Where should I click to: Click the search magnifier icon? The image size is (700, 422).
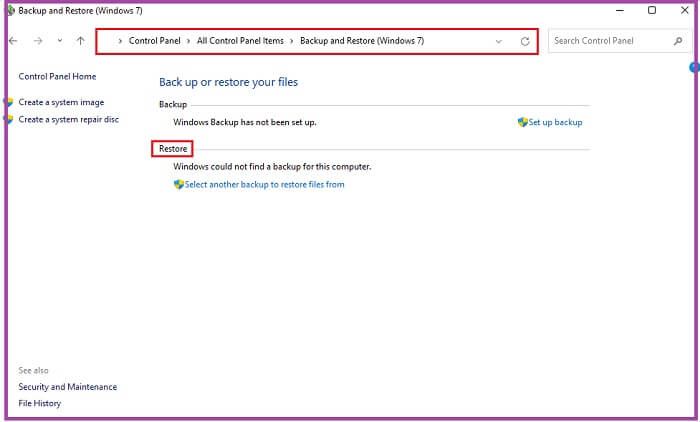[x=678, y=41]
